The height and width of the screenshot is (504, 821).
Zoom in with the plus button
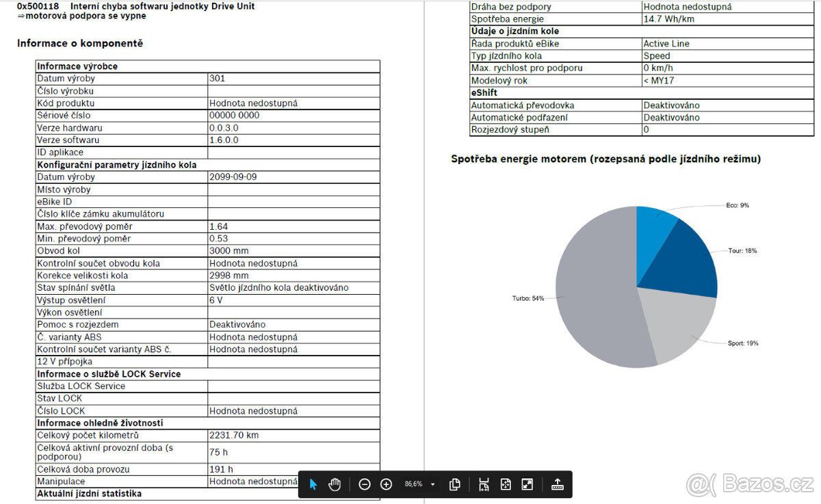click(x=387, y=484)
